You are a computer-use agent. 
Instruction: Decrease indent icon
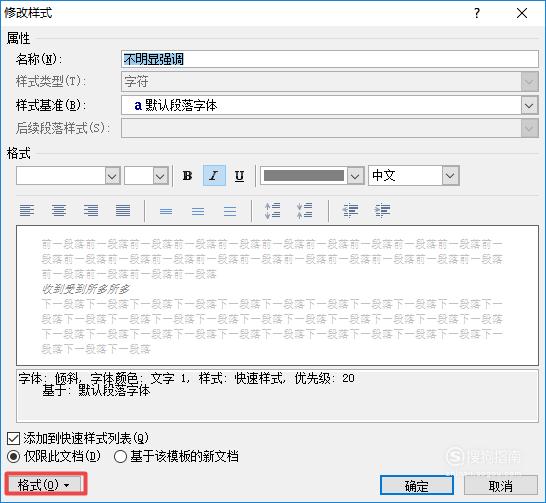click(350, 211)
